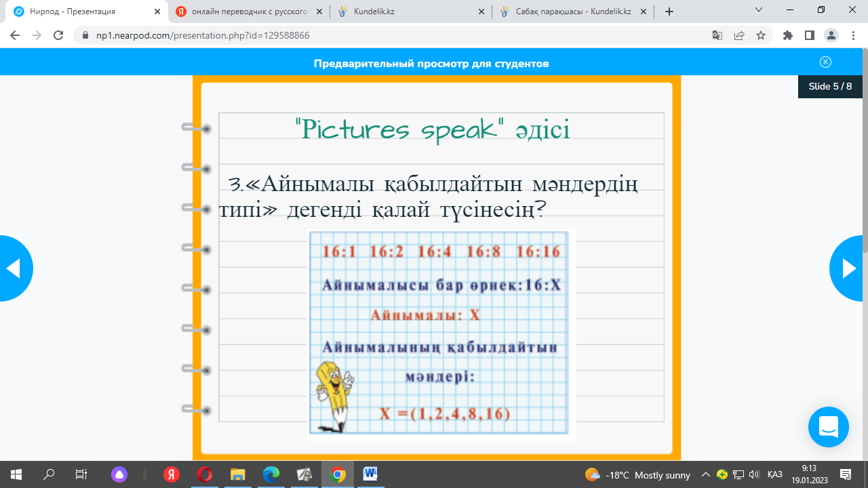Bookmark this page with the star icon
This screenshot has height=488, width=868.
click(761, 35)
